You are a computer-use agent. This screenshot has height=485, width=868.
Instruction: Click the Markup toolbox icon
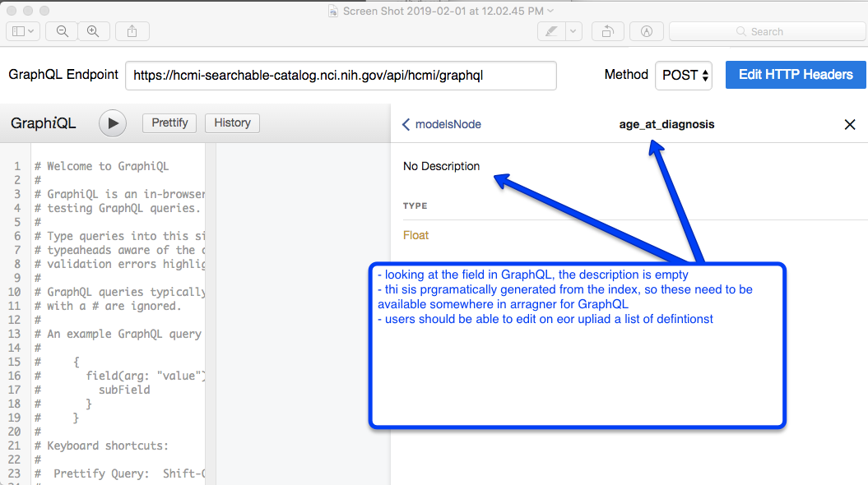[x=646, y=31]
